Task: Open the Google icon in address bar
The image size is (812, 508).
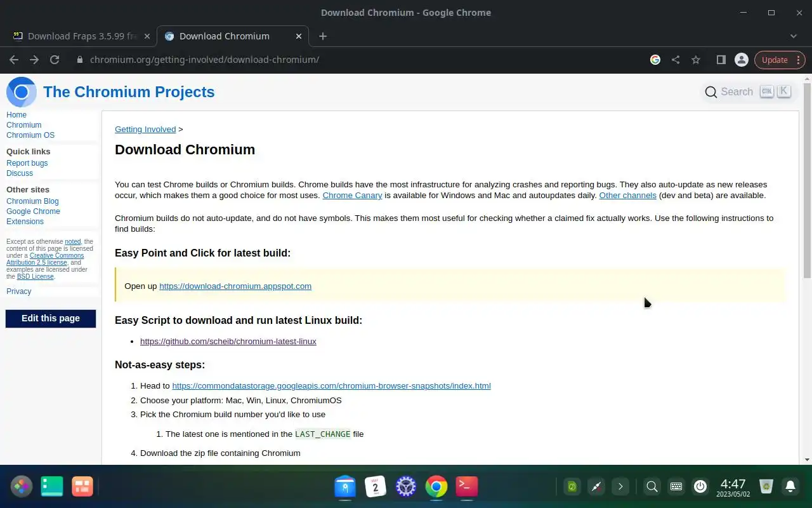Action: 655,60
